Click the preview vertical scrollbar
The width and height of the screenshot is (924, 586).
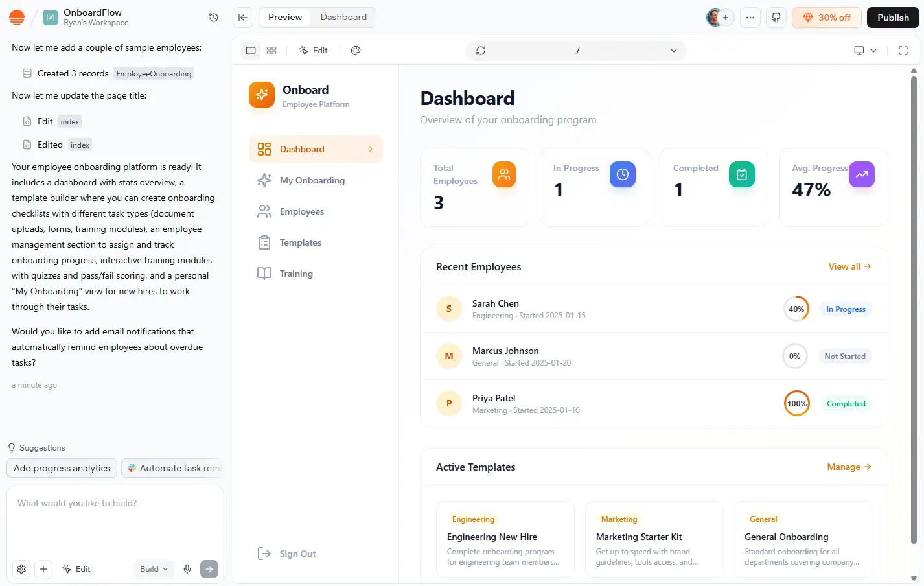tap(914, 311)
